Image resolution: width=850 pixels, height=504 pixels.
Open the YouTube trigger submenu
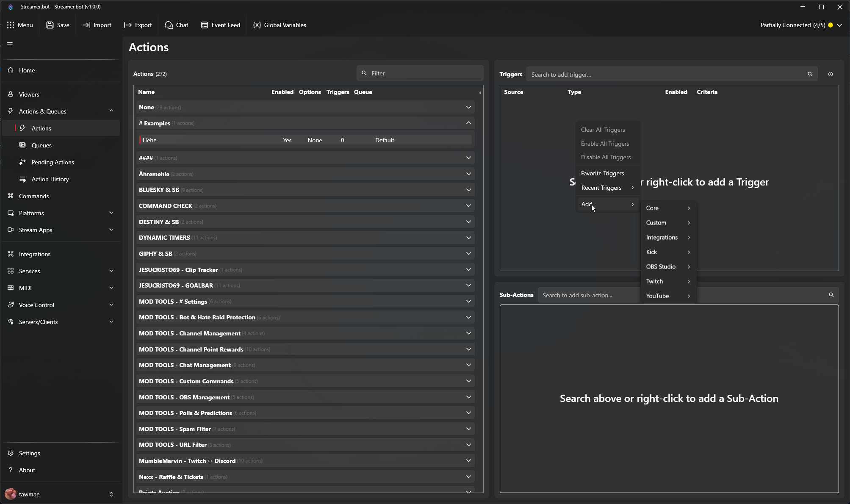point(657,296)
